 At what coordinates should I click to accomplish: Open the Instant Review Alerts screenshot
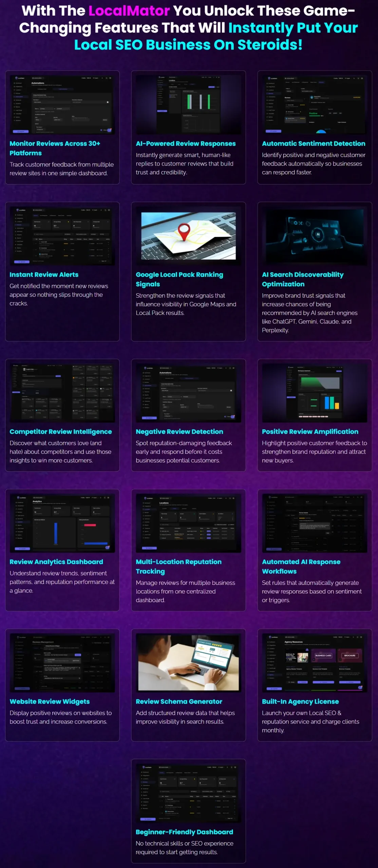pyautogui.click(x=62, y=236)
